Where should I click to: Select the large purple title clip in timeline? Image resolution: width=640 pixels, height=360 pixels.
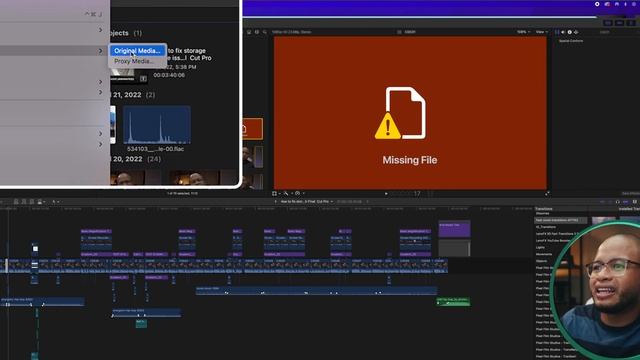454,229
